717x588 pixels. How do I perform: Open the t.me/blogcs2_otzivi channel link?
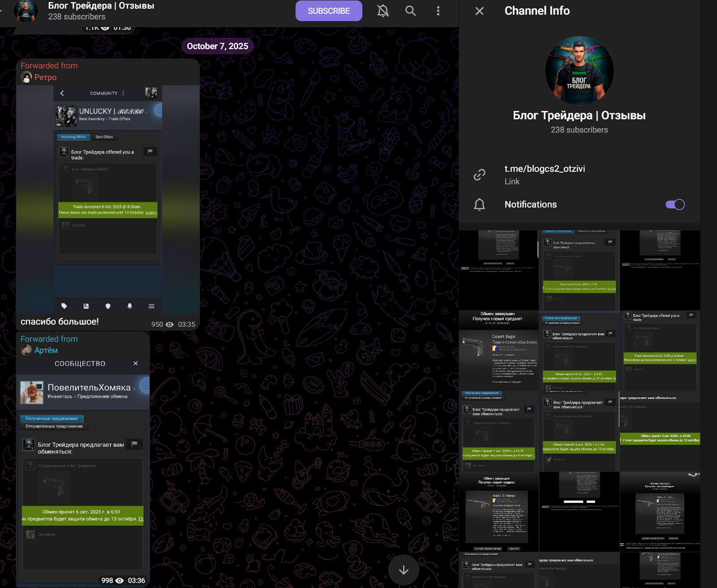544,169
